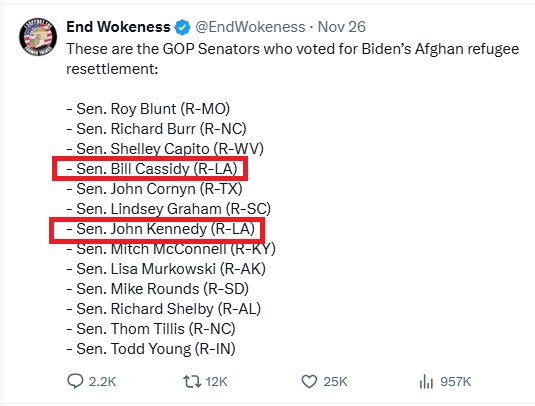535x406 pixels.
Task: Like the tweet with the heart icon
Action: tap(309, 381)
